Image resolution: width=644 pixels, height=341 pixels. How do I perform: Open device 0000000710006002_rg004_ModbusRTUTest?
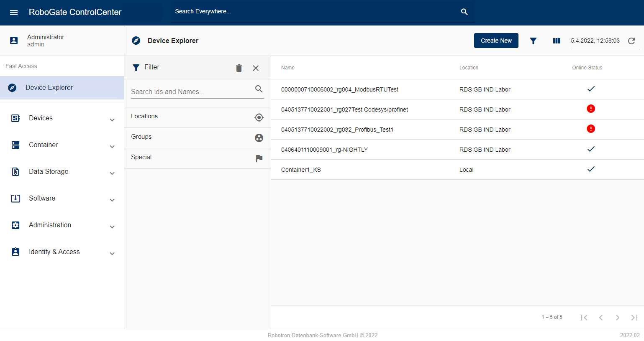pyautogui.click(x=340, y=89)
